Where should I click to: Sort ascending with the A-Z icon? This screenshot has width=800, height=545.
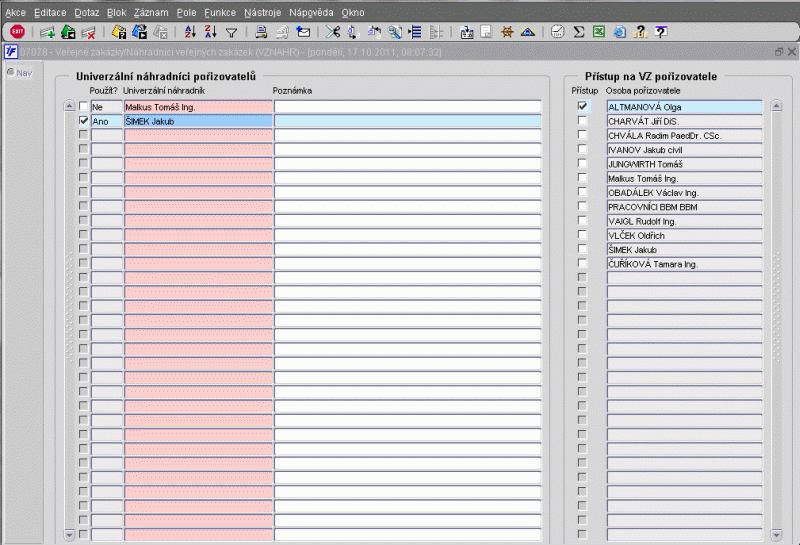[x=191, y=32]
